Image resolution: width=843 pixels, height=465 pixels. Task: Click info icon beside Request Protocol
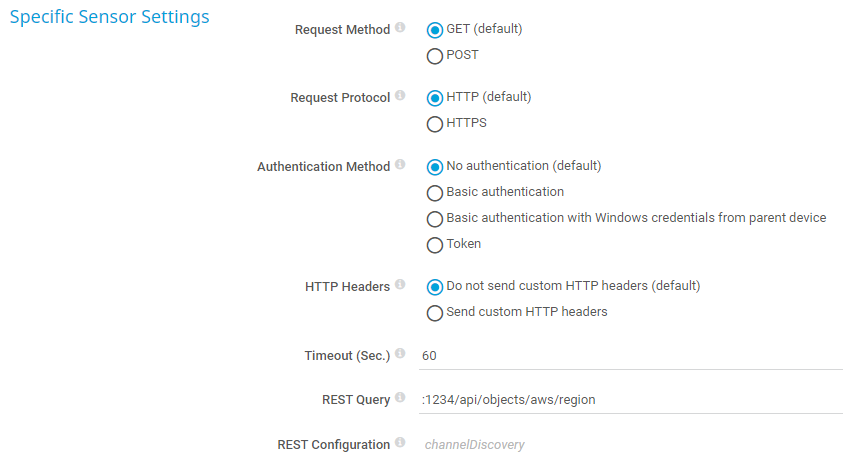pos(400,96)
